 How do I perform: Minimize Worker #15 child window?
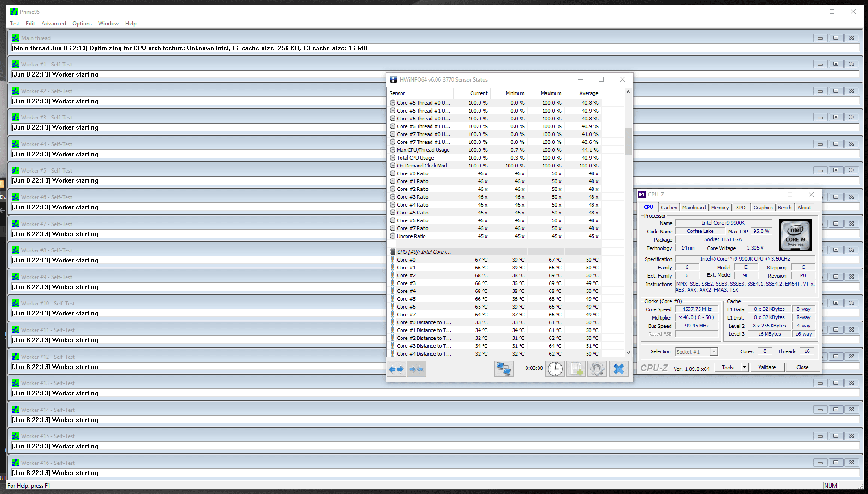pyautogui.click(x=820, y=436)
